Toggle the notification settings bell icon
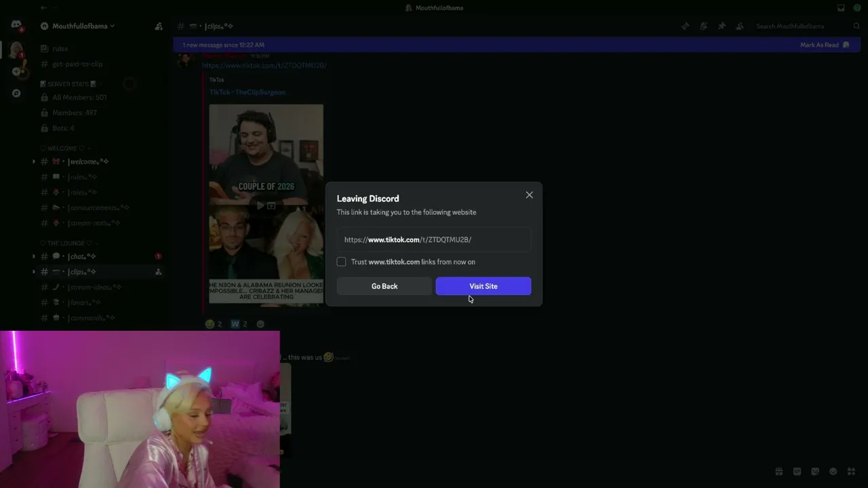 (x=703, y=26)
